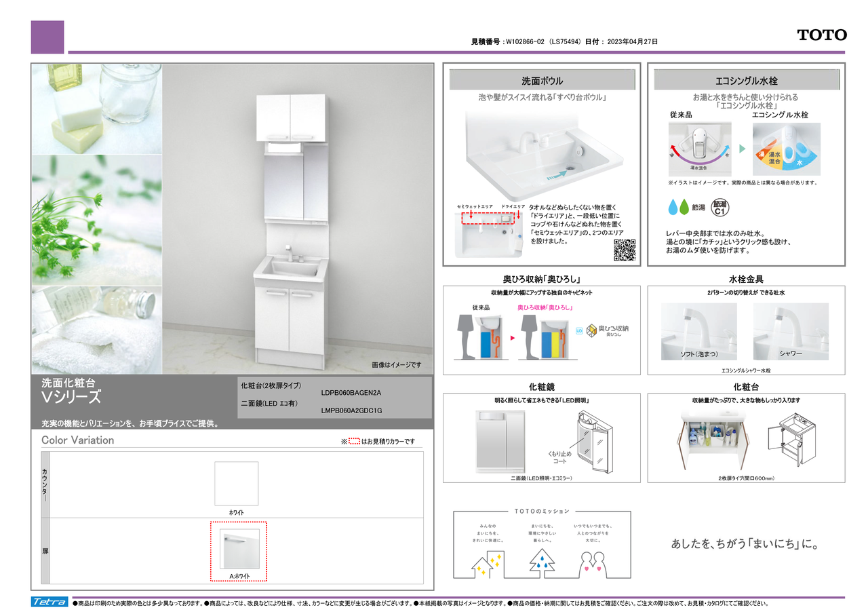Click the セミウェットエリア label

click(x=475, y=206)
